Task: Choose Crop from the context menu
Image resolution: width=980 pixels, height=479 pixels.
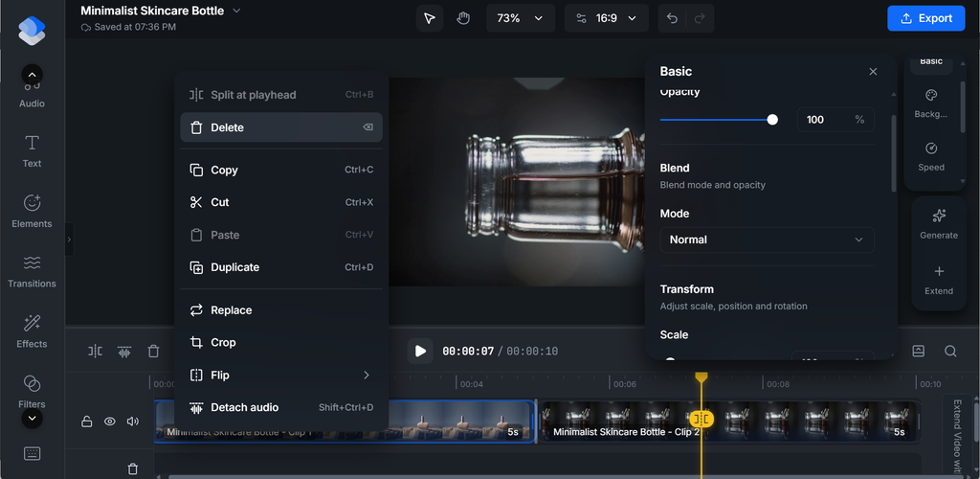Action: pos(281,343)
